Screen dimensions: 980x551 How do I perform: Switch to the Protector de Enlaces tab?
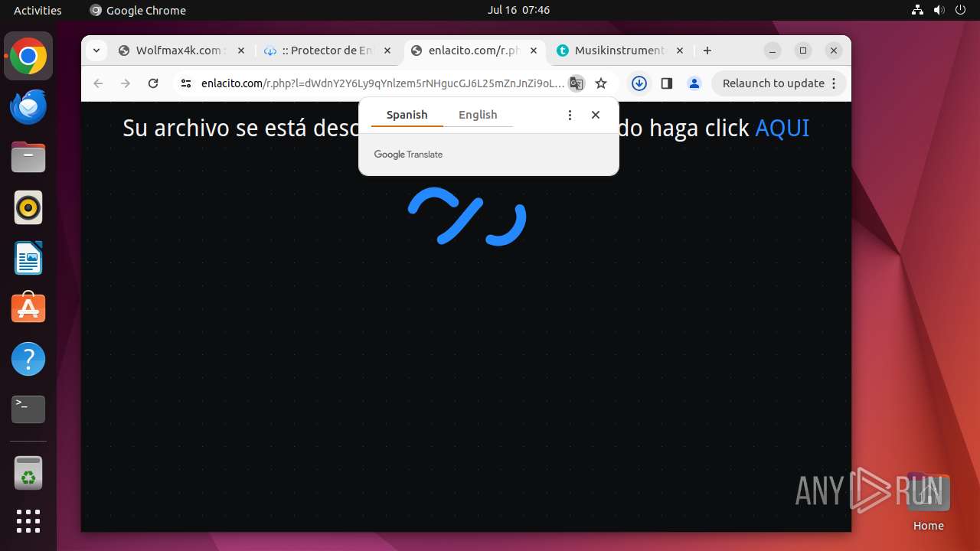pos(328,51)
